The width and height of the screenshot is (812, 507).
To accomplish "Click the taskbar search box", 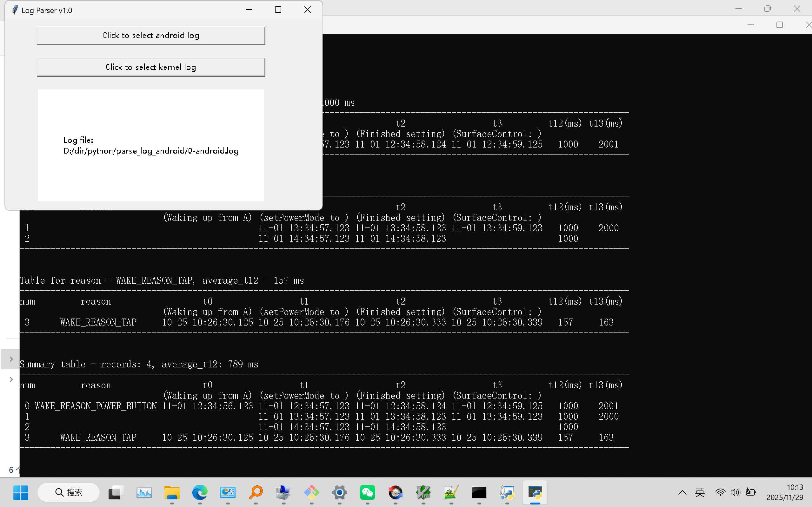I will [x=69, y=492].
